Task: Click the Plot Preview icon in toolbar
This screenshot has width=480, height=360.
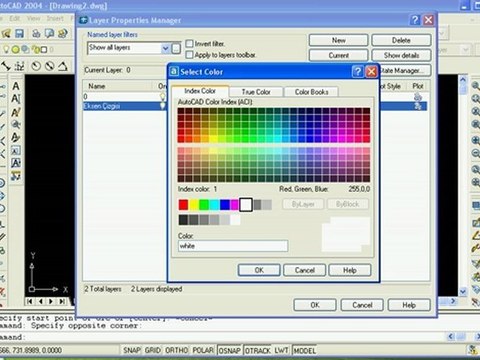Action: pos(49,33)
